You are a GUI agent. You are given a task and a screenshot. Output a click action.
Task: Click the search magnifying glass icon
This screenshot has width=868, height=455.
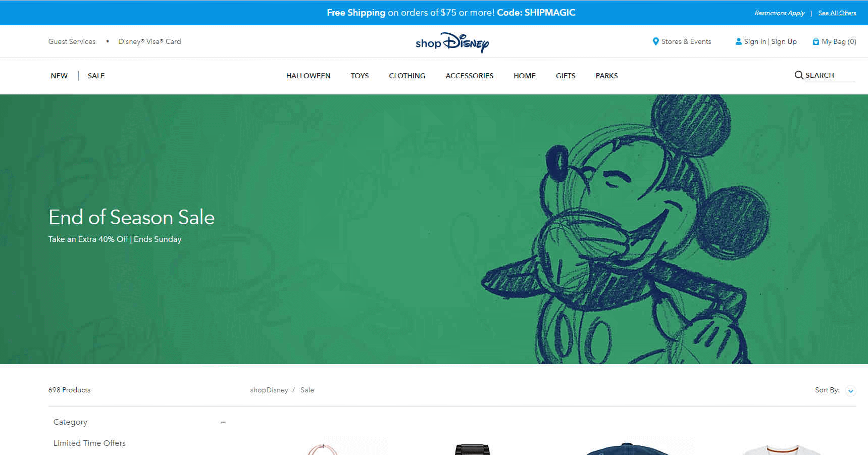(x=799, y=75)
